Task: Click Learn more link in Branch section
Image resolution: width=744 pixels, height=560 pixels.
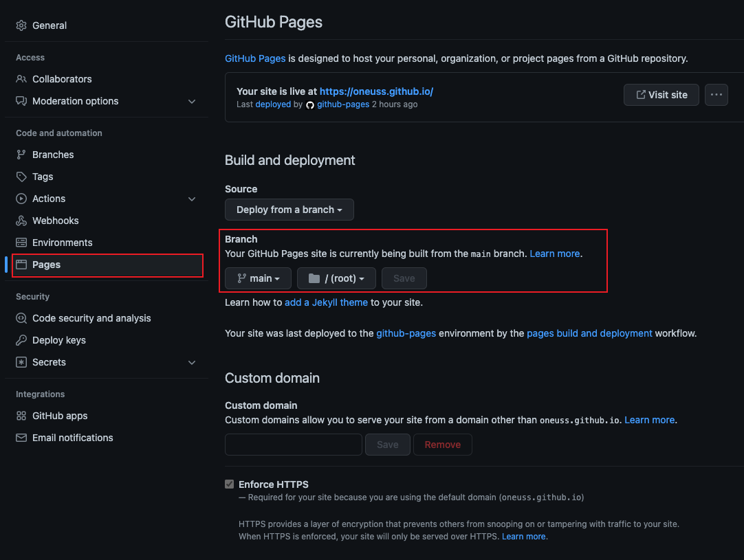Action: coord(555,254)
